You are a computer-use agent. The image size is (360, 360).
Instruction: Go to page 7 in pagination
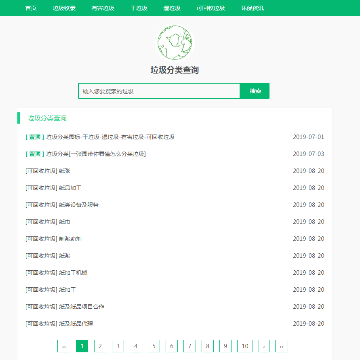[x=190, y=346]
